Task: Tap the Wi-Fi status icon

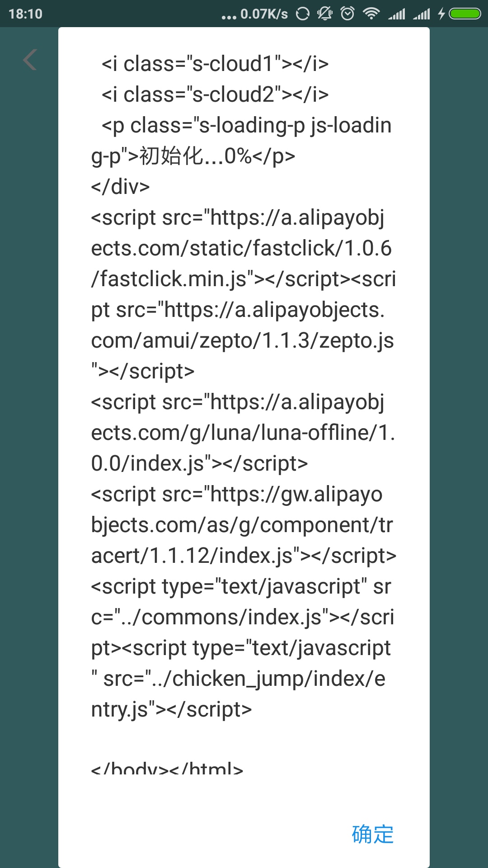Action: (371, 14)
